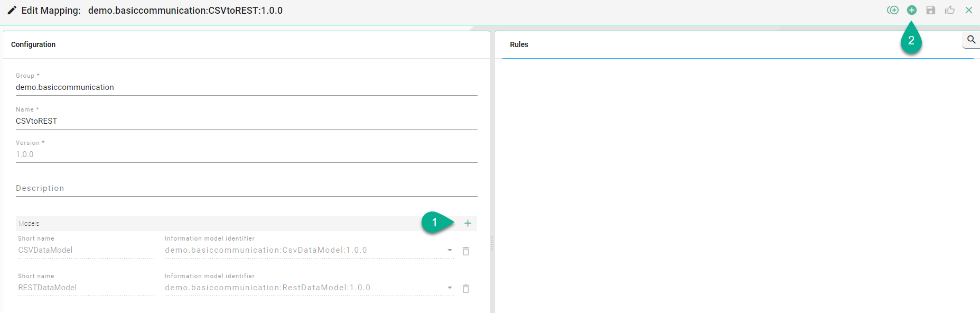This screenshot has width=980, height=313.
Task: Delete the CSVDataModel row
Action: tap(466, 251)
